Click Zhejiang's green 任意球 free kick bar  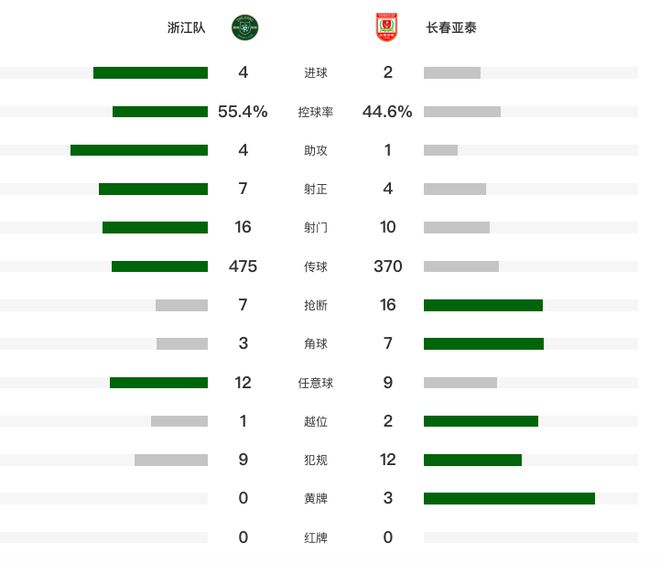point(159,382)
